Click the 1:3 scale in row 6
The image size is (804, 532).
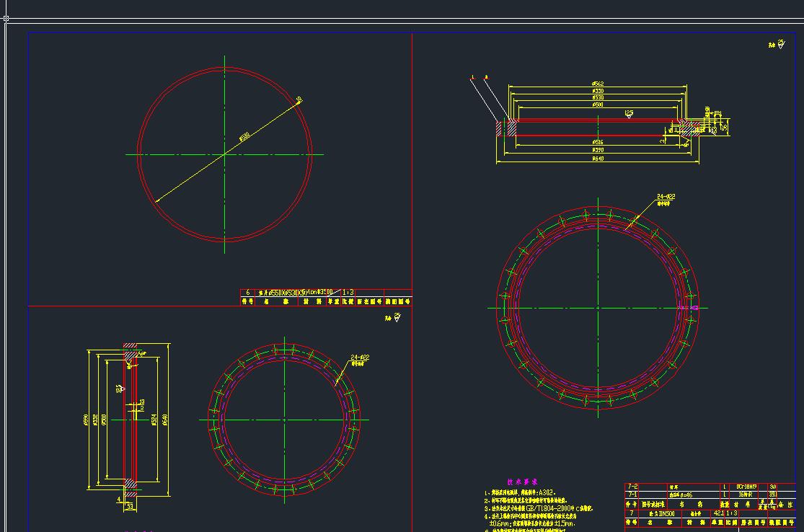click(x=348, y=293)
